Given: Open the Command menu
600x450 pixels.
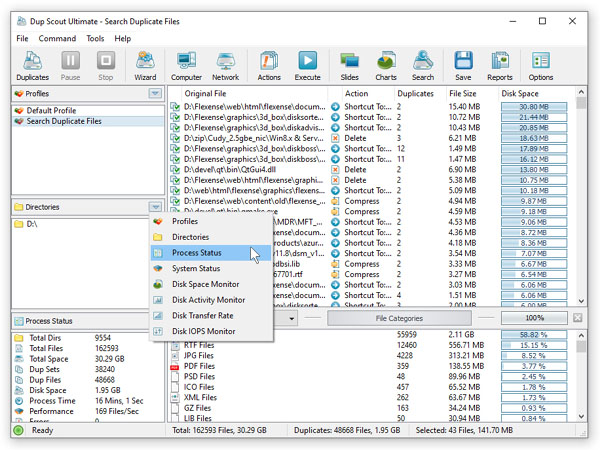Looking at the screenshot, I should point(57,38).
